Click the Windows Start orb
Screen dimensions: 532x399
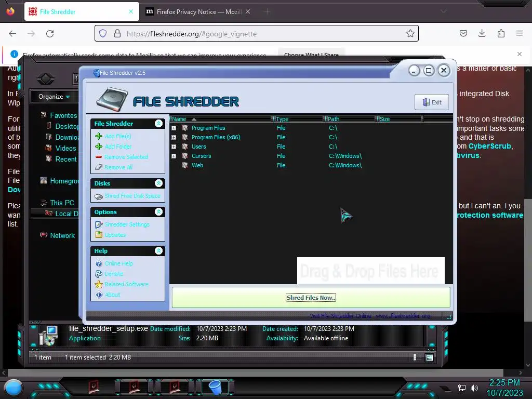pos(14,388)
